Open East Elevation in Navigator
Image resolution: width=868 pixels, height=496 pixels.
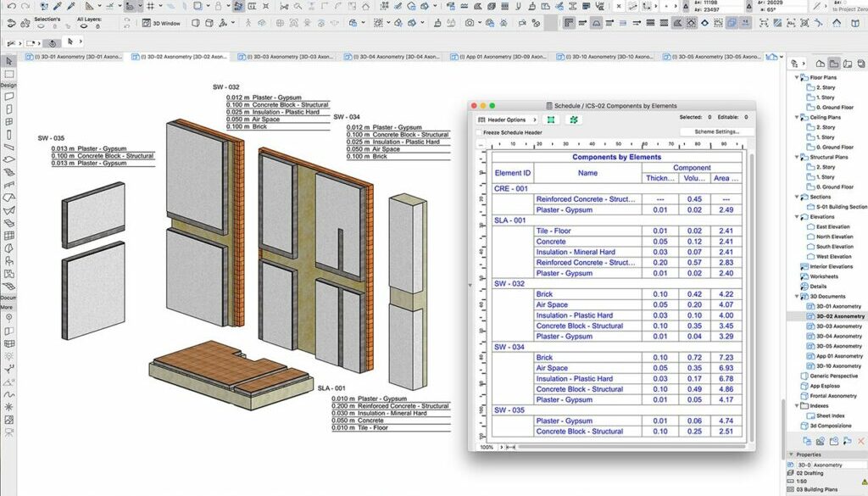click(x=832, y=227)
